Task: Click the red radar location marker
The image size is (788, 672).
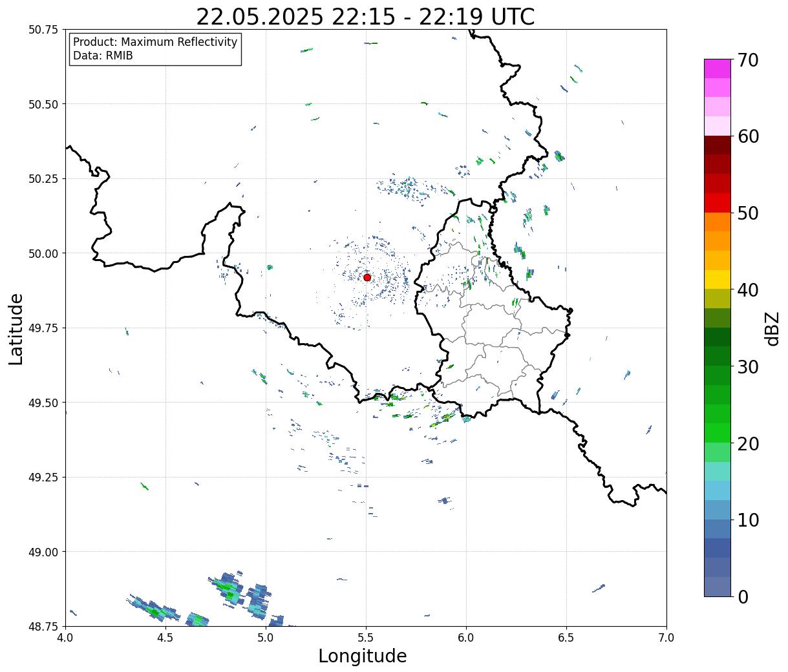Action: [x=367, y=277]
